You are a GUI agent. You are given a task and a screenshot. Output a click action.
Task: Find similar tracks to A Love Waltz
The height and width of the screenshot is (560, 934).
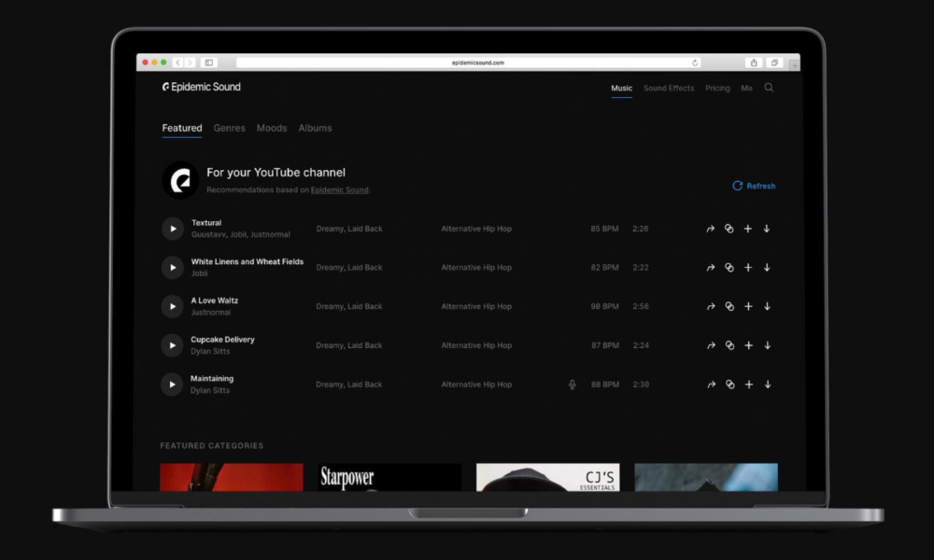coord(729,306)
